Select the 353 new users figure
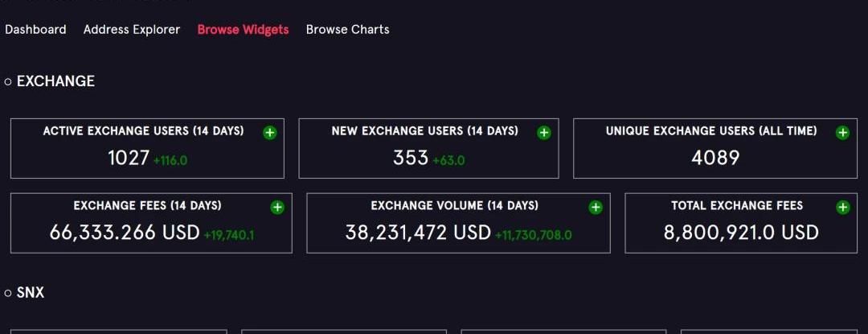This screenshot has height=334, width=868. point(411,158)
